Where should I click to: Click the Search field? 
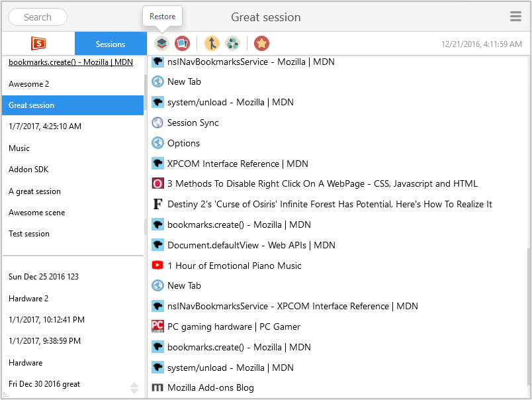click(38, 17)
